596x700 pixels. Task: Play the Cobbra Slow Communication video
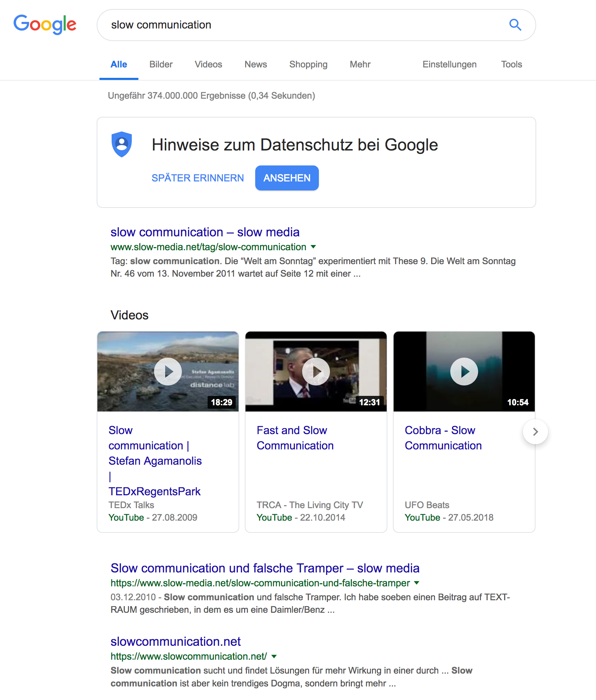click(464, 372)
